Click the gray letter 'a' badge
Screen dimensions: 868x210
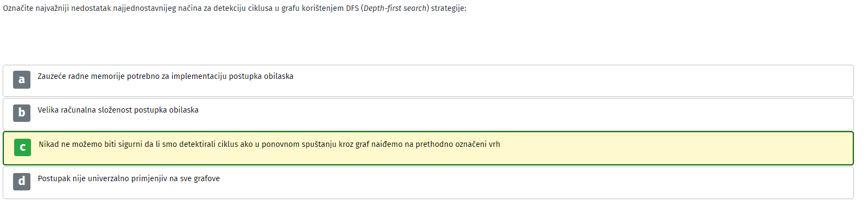[x=22, y=79]
